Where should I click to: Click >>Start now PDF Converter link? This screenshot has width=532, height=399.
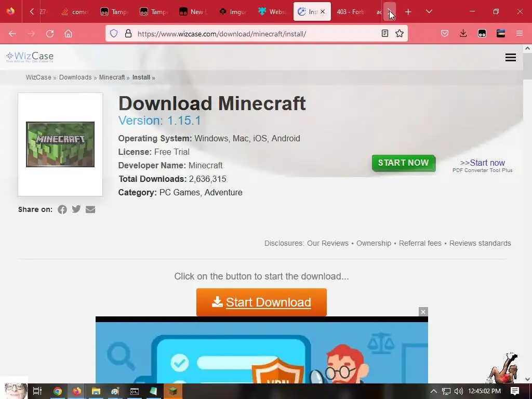click(x=483, y=163)
